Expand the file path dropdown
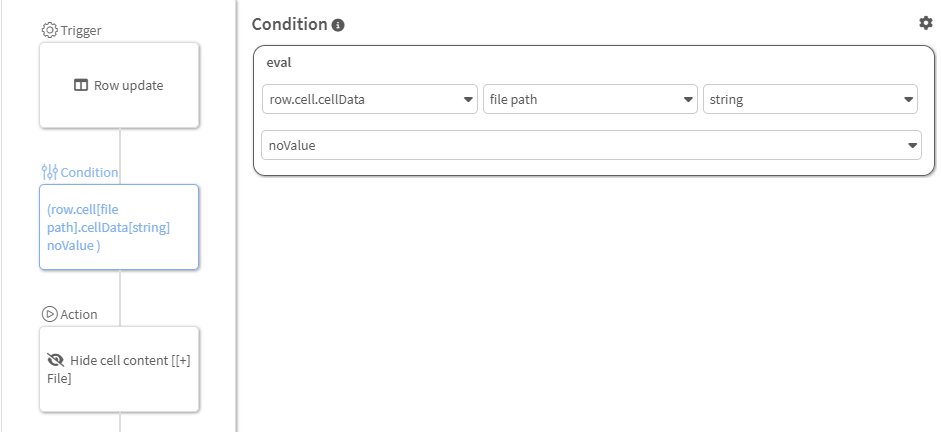942x432 pixels. 590,99
